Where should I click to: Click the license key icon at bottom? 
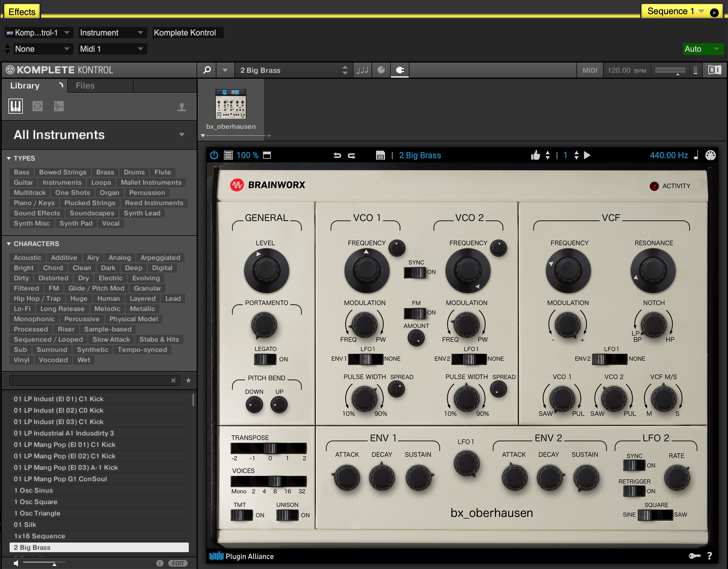695,556
